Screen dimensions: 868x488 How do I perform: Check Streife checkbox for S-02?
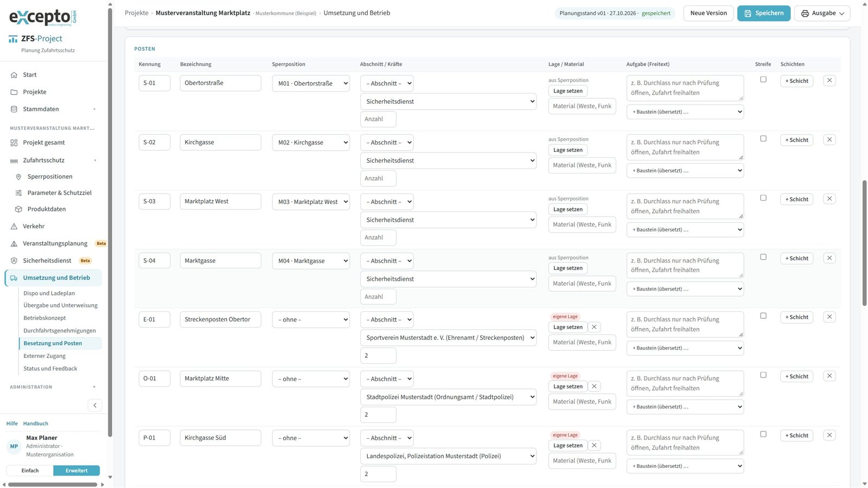coord(763,139)
